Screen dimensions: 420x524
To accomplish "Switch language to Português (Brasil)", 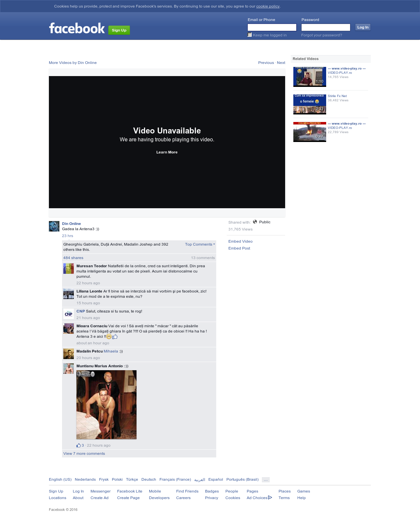I will [242, 479].
